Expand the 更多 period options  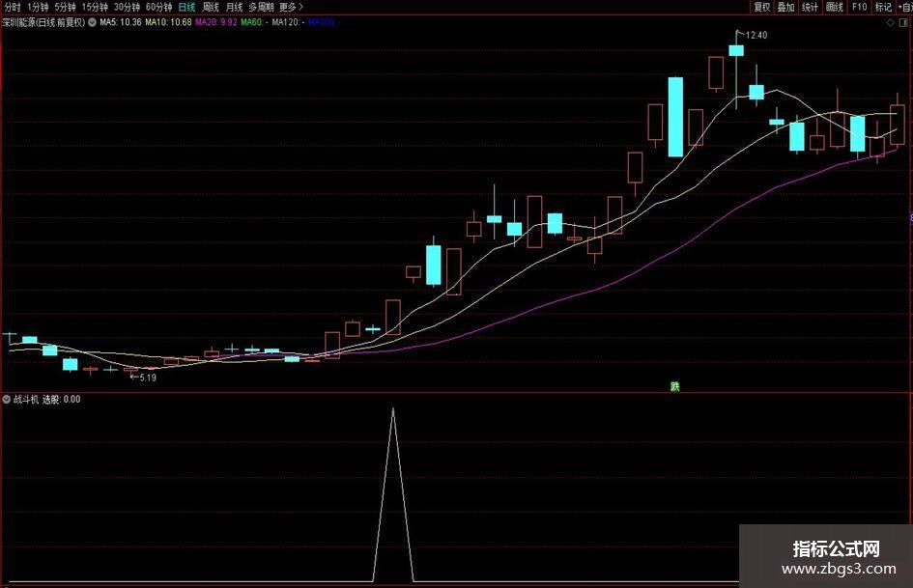pos(291,7)
